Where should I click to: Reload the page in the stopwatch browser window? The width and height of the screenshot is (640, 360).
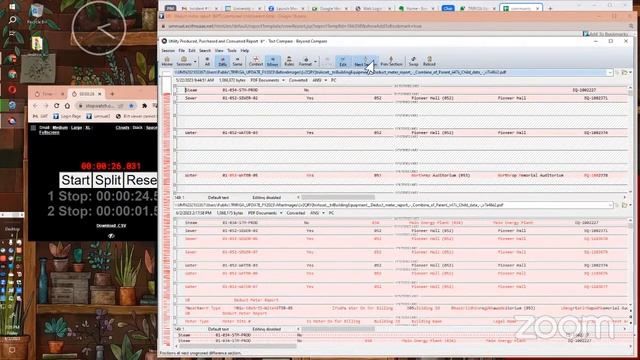[56, 106]
